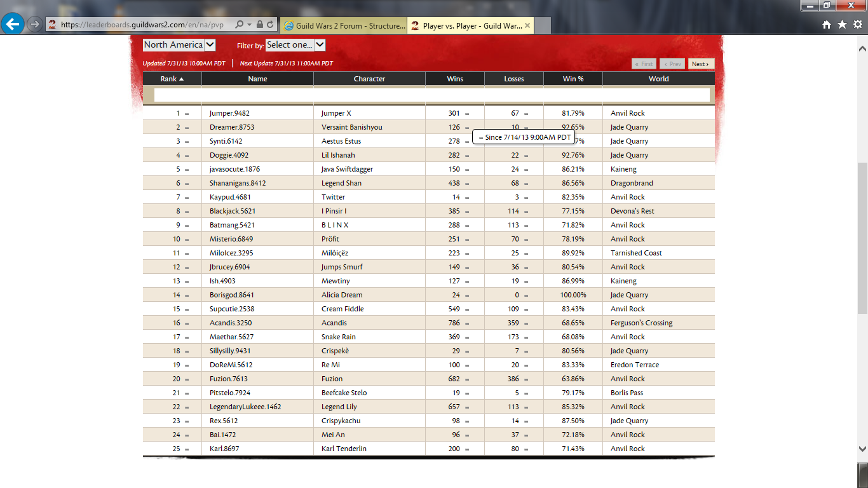Screen dimensions: 868x488
Task: Sort by Losses column header
Action: tap(514, 79)
